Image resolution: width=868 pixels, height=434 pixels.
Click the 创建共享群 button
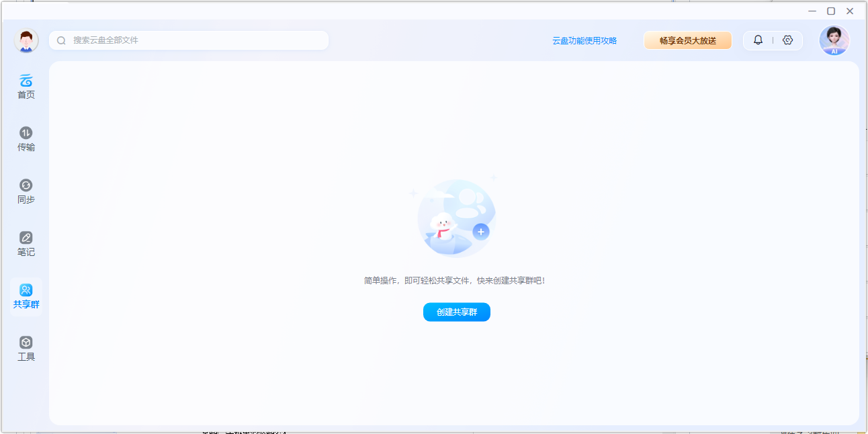[x=457, y=312]
